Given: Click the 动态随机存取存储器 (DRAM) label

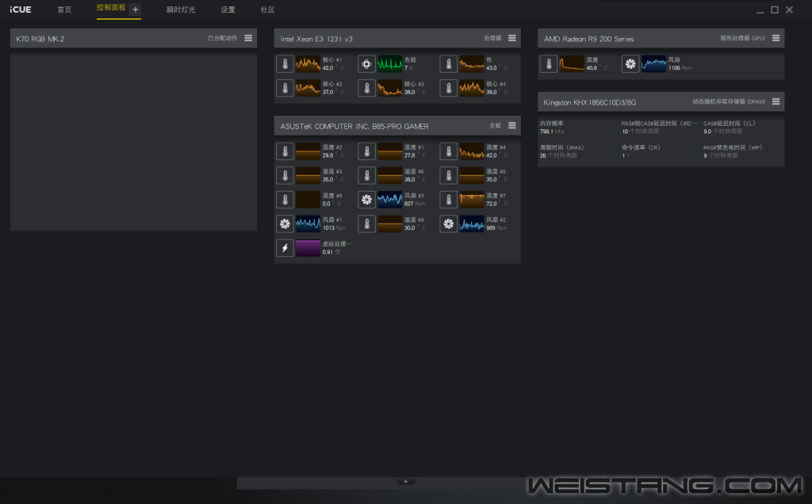Looking at the screenshot, I should [x=729, y=102].
